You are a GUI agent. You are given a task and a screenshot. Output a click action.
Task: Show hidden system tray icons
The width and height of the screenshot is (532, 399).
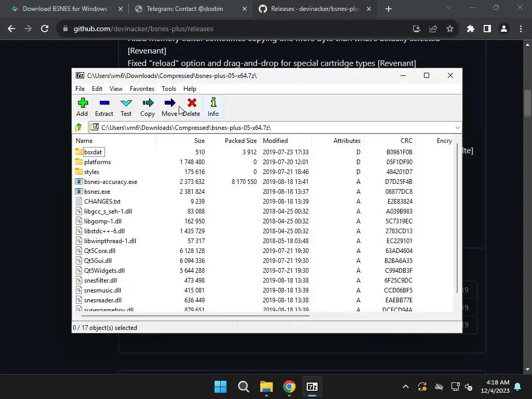coord(405,387)
